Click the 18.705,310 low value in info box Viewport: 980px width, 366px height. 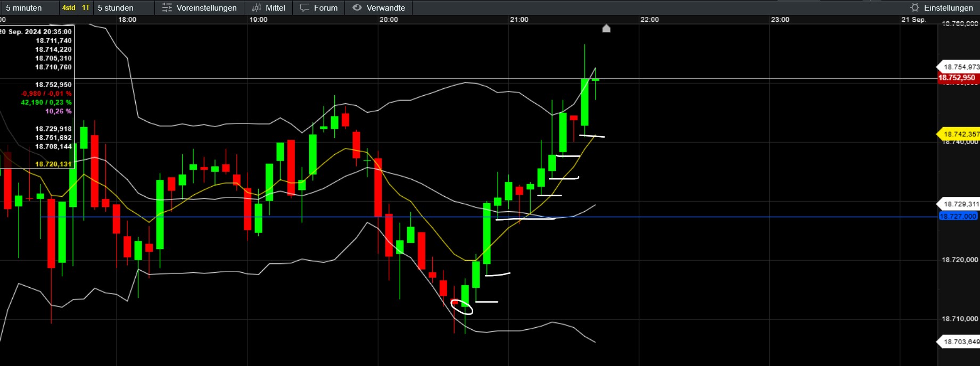pos(53,59)
